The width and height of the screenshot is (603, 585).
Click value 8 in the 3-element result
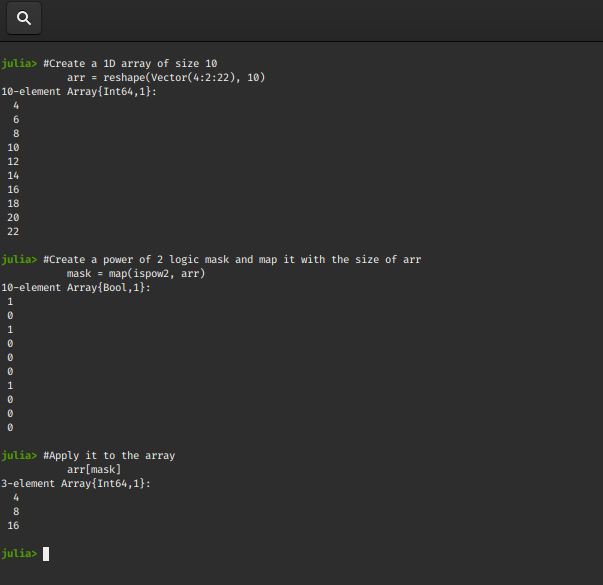click(x=16, y=511)
